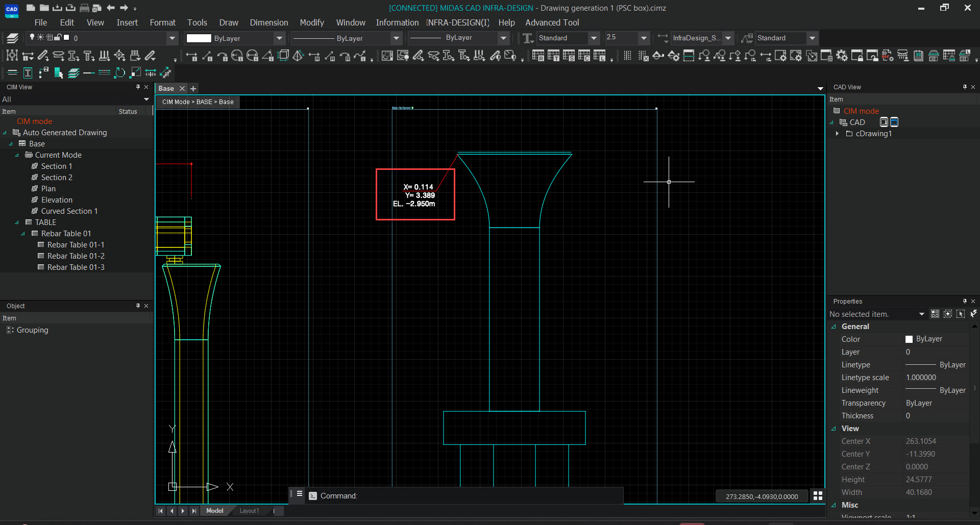Click the 3D PDF export icon
The width and height of the screenshot is (980, 525).
coord(887,56)
